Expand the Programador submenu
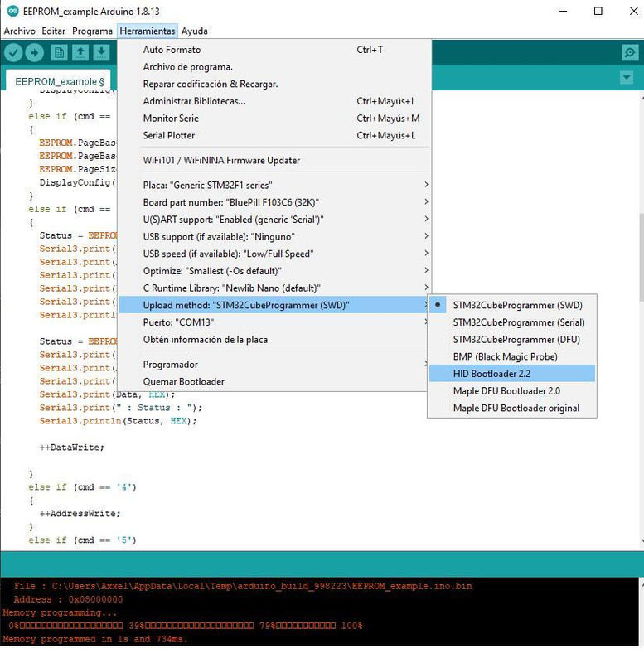Image resolution: width=644 pixels, height=663 pixels. 274,365
